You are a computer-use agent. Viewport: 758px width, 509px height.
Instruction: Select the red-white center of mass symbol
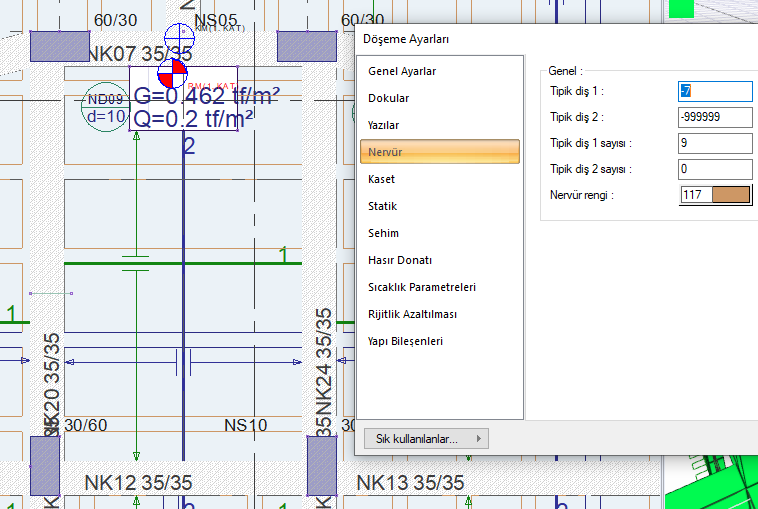(173, 73)
